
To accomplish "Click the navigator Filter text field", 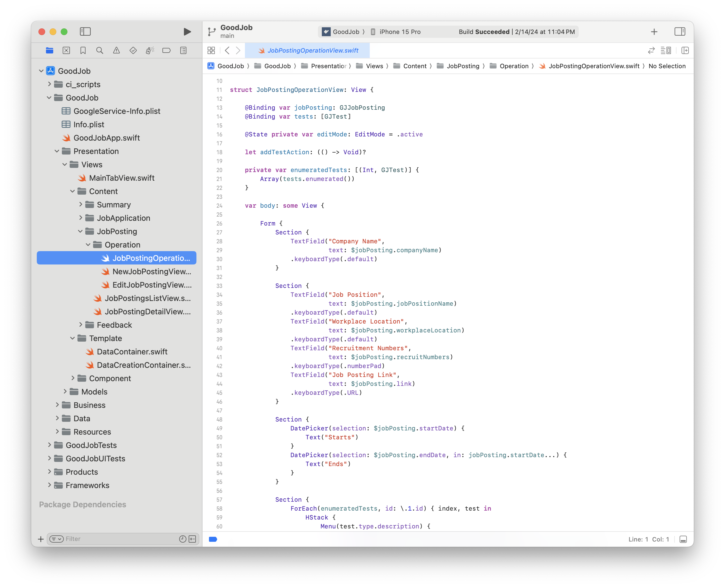I will (x=119, y=539).
